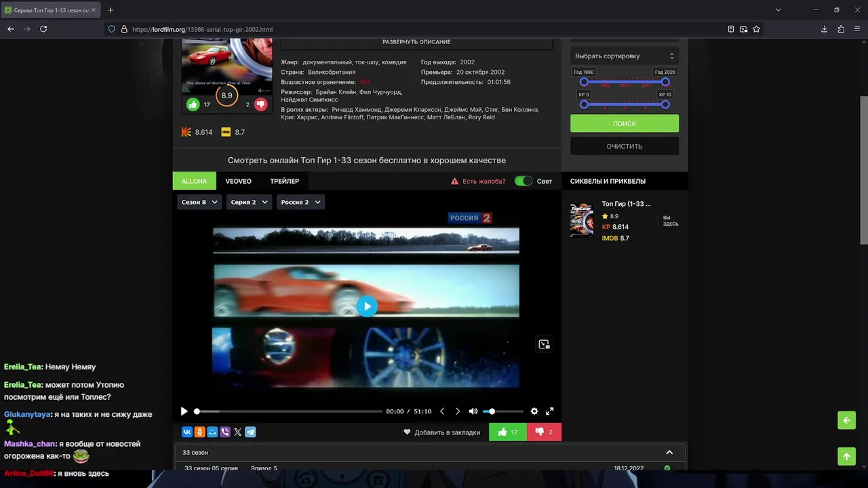
Task: Share via Viber icon
Action: (x=225, y=432)
